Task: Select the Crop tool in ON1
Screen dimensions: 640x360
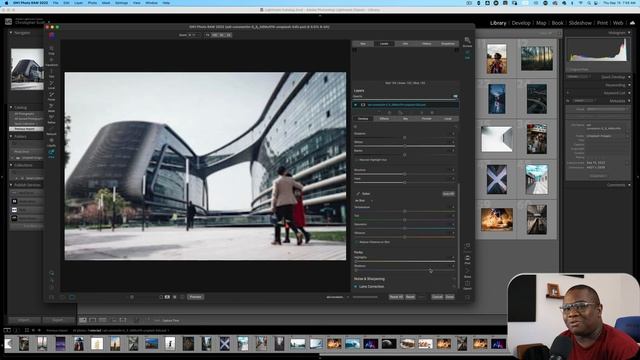Action: coord(51,50)
